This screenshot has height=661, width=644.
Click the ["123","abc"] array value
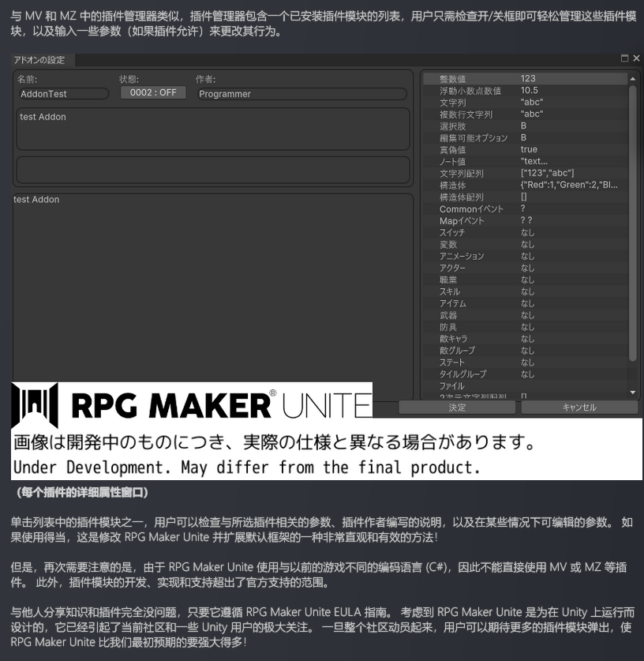click(547, 173)
